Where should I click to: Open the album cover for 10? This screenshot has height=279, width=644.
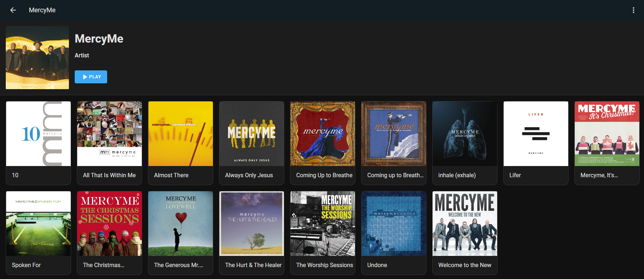(x=39, y=134)
